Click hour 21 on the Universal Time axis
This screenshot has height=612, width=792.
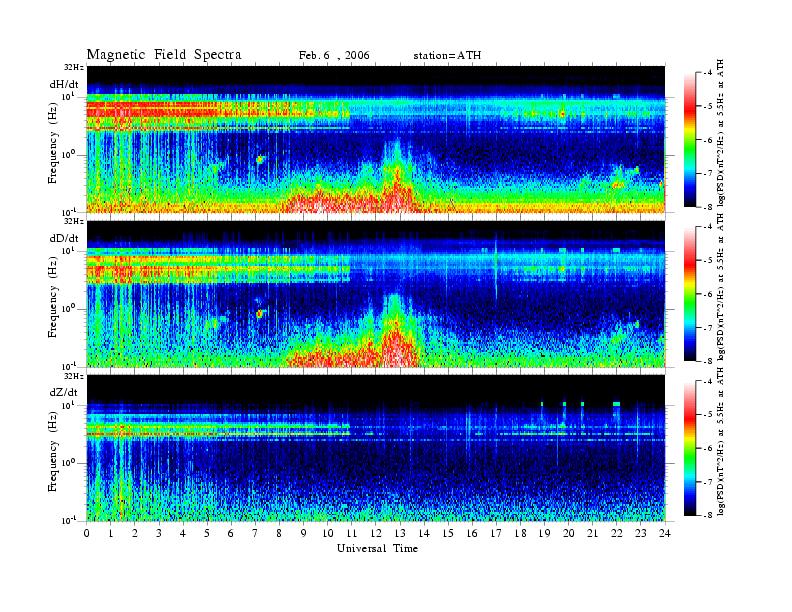592,534
